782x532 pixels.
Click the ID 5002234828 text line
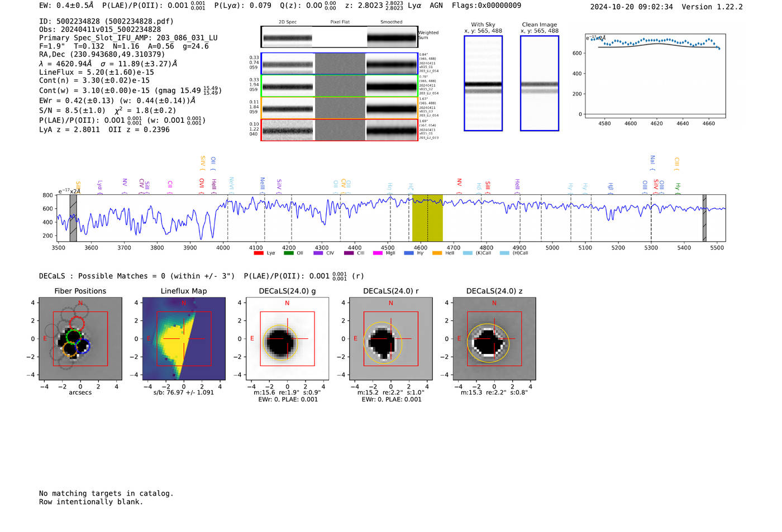coord(106,21)
